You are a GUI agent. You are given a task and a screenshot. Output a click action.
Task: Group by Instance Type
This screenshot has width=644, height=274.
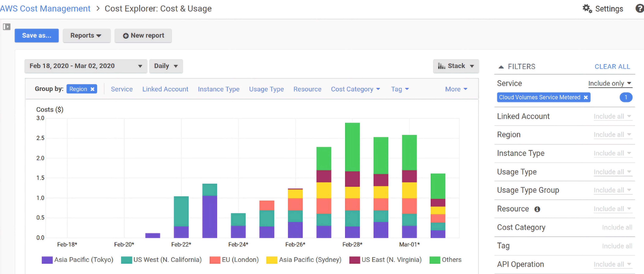click(x=219, y=89)
